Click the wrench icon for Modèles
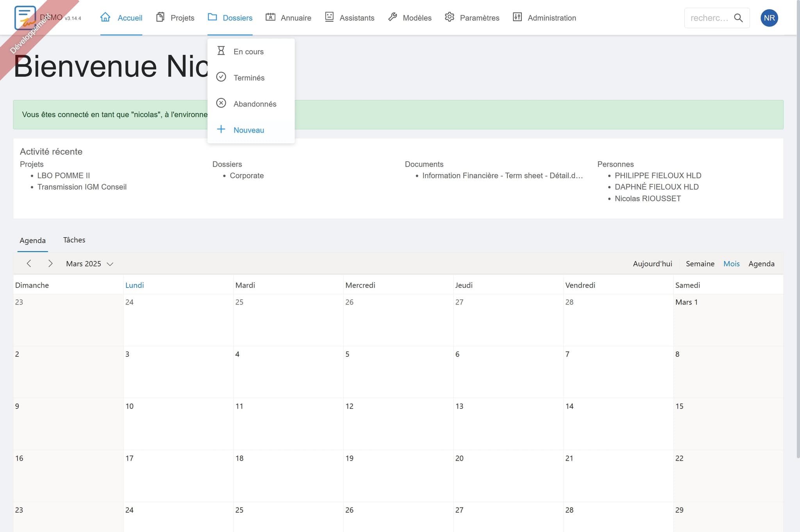Viewport: 800px width, 532px height. click(393, 17)
